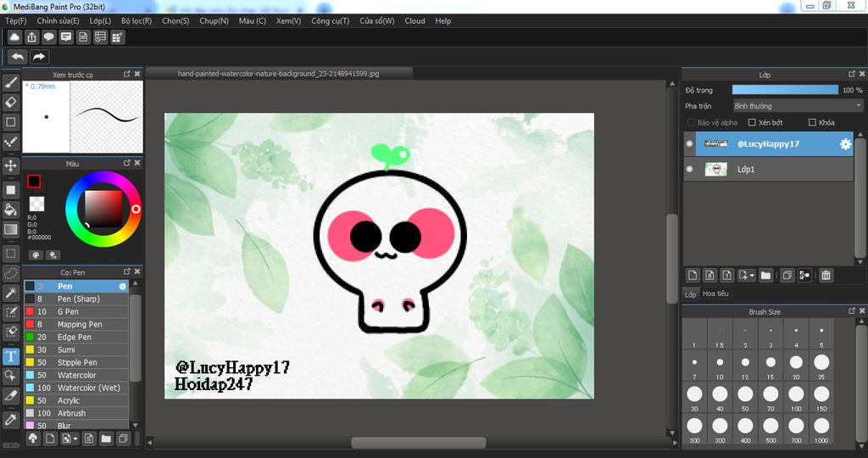Click the Undo arrow button
The image size is (868, 458).
pos(18,57)
